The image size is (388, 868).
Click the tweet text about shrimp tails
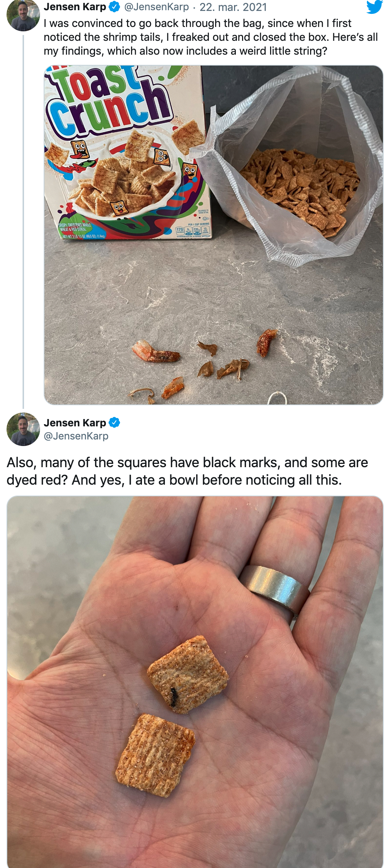pos(210,37)
